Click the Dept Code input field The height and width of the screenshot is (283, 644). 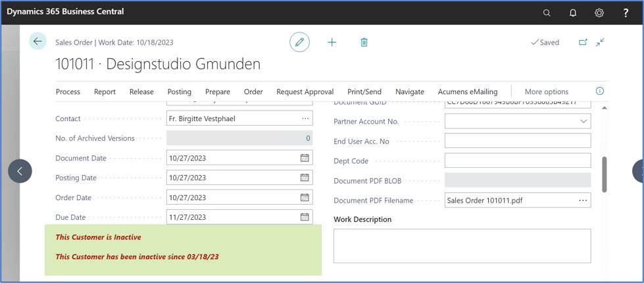(x=518, y=160)
